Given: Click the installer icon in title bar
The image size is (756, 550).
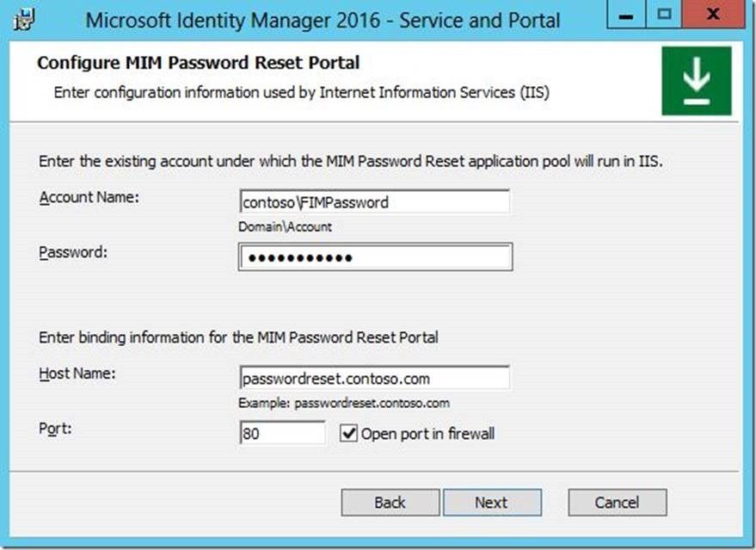Looking at the screenshot, I should pyautogui.click(x=23, y=20).
